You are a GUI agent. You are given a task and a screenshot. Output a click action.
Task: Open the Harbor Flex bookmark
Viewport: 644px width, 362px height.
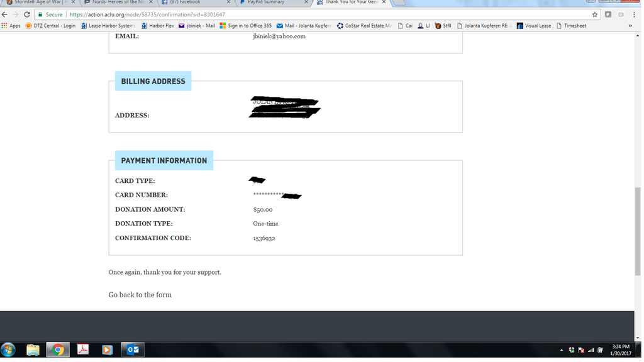coord(157,25)
